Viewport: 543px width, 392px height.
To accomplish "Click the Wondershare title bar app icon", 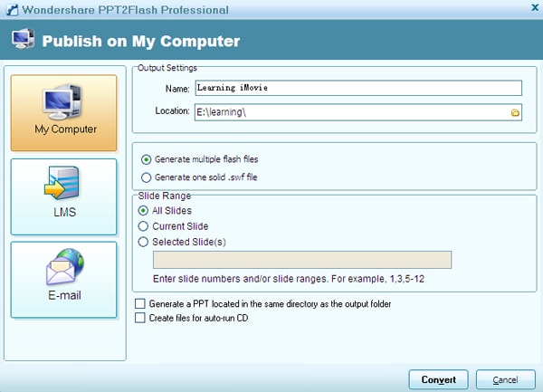I will coord(13,10).
